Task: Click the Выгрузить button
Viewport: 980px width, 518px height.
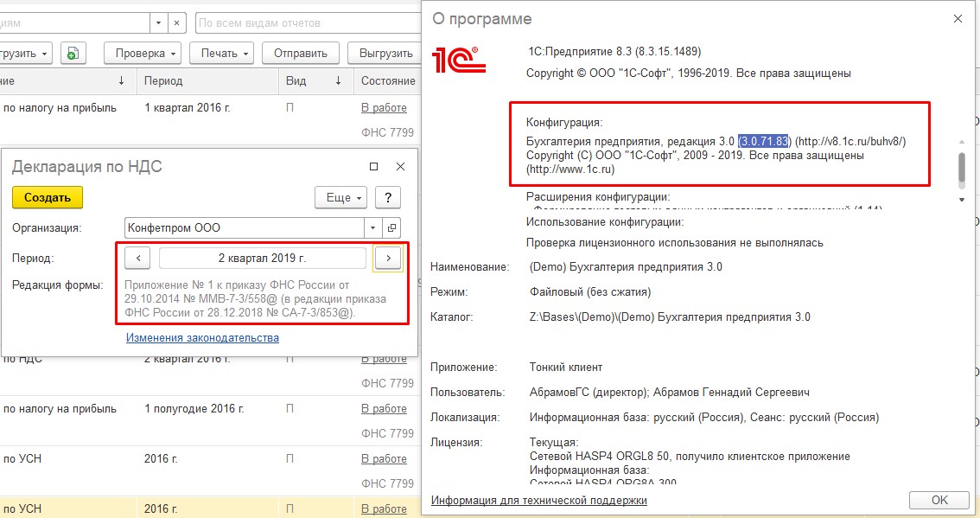Action: pyautogui.click(x=385, y=53)
